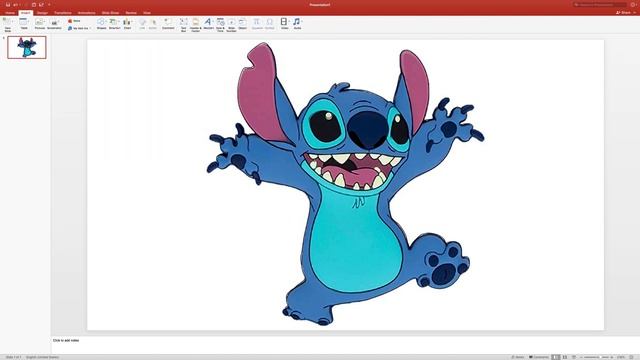The width and height of the screenshot is (640, 360).
Task: Open the View tab
Action: coord(147,13)
